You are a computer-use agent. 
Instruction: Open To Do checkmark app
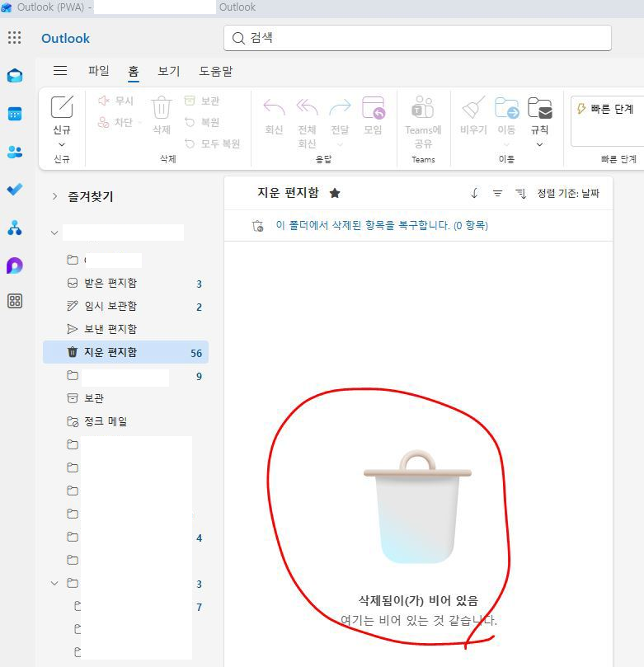[15, 190]
